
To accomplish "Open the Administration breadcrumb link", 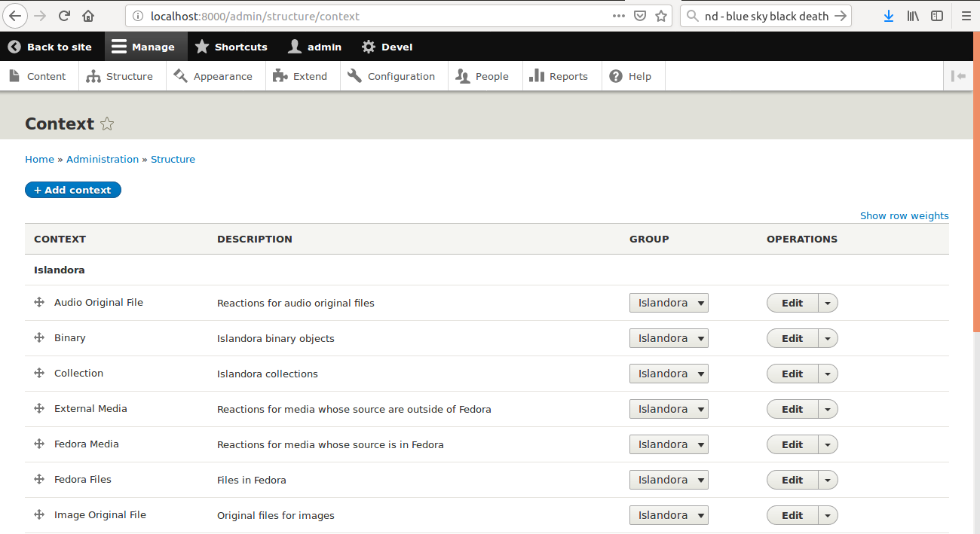I will tap(103, 159).
